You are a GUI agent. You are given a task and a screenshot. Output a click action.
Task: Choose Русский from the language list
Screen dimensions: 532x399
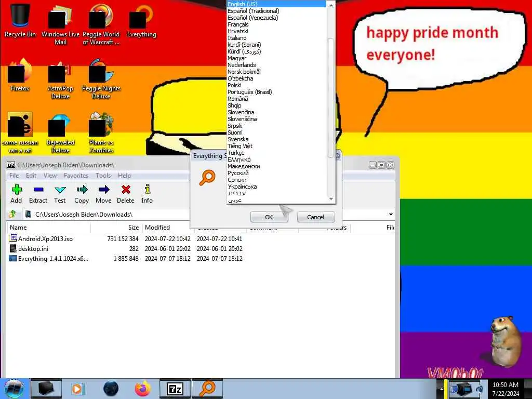(276, 173)
